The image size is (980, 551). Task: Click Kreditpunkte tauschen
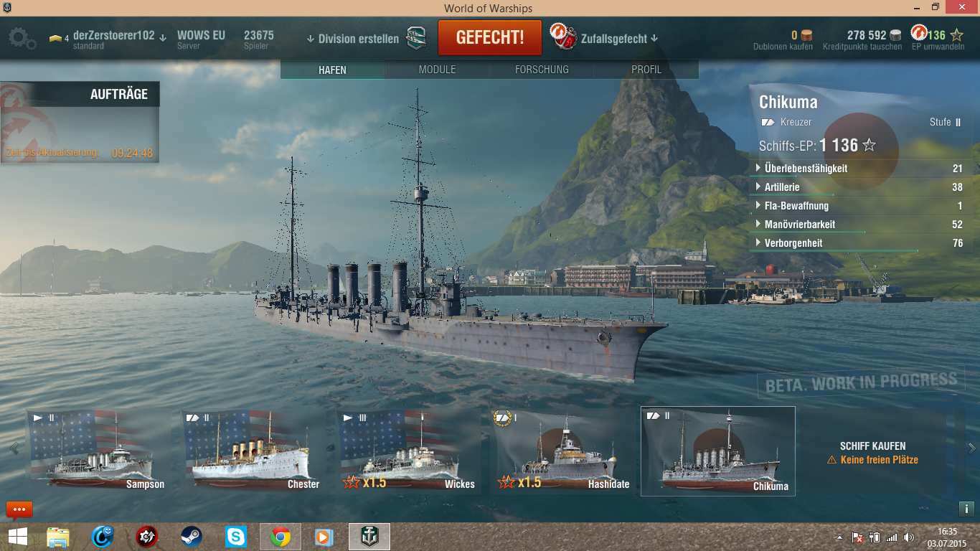click(862, 47)
